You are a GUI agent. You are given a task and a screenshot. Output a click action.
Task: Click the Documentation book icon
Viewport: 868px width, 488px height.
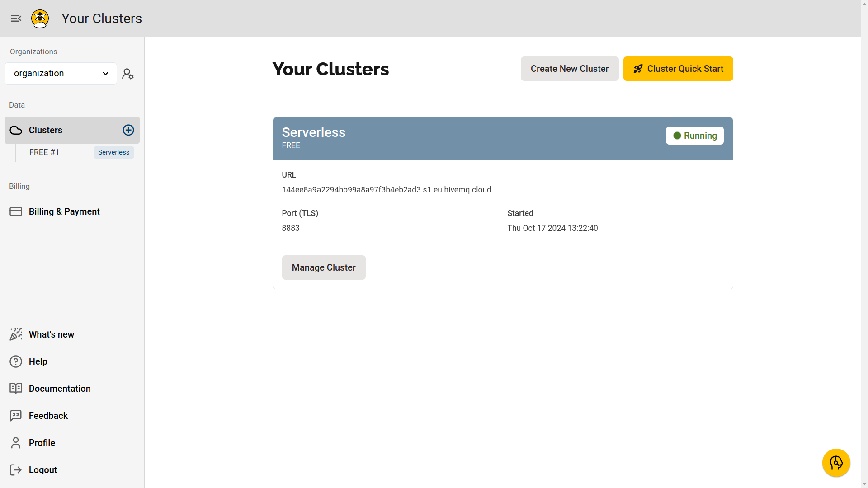point(16,389)
